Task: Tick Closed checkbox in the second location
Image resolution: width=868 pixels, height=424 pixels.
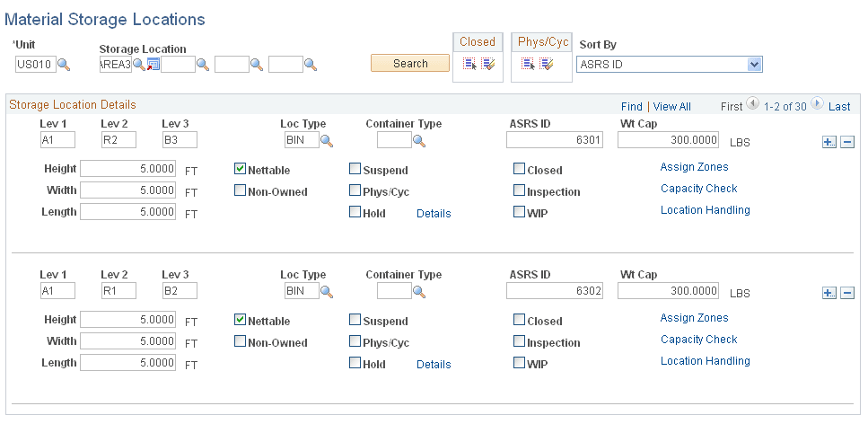Action: 519,319
